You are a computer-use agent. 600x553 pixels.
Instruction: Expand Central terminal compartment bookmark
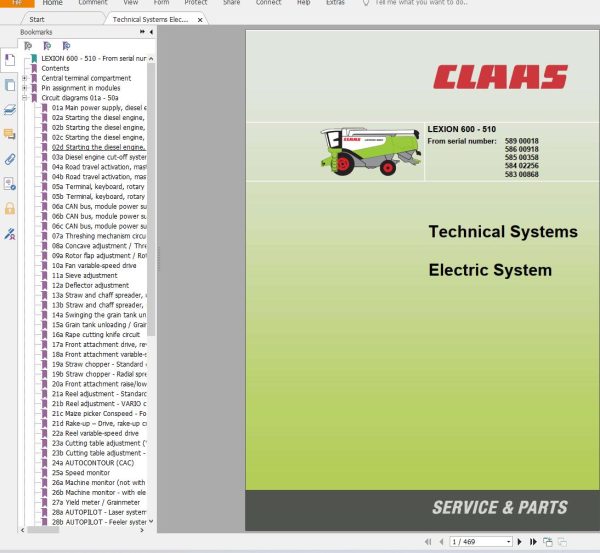tap(24, 78)
